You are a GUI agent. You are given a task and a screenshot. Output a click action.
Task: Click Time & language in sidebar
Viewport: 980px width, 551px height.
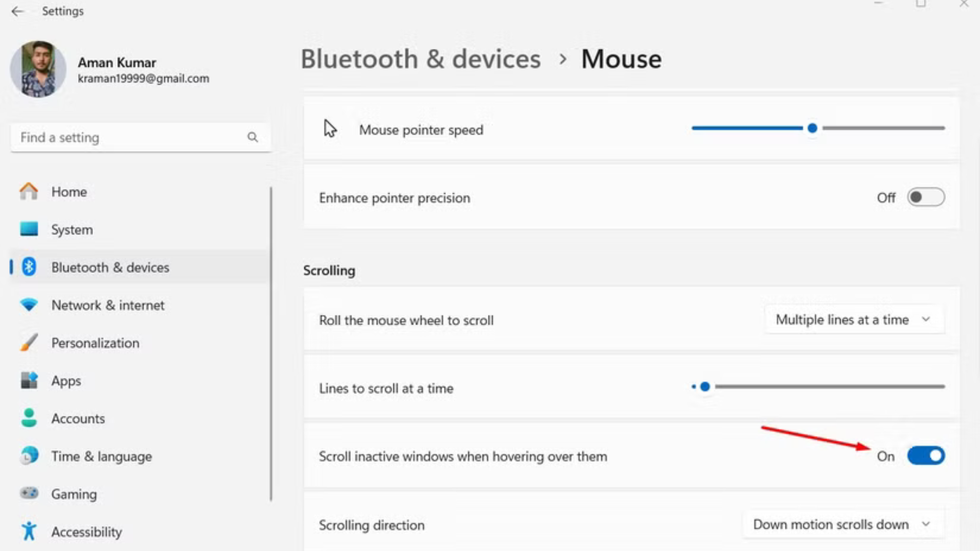click(x=101, y=456)
